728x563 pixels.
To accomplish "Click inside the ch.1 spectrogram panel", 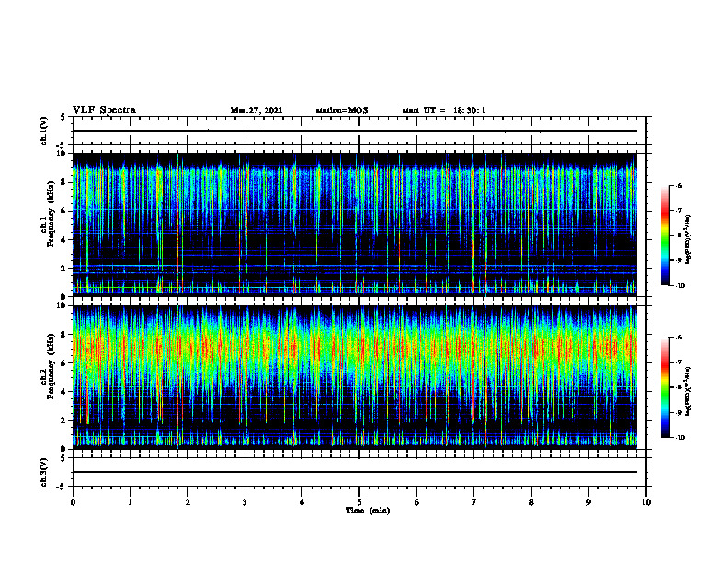I will [355, 224].
